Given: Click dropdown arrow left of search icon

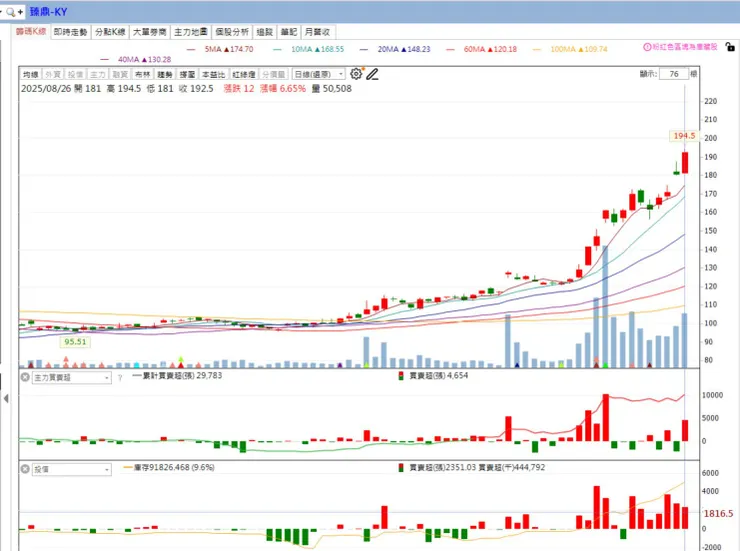Looking at the screenshot, I should pos(1,12).
